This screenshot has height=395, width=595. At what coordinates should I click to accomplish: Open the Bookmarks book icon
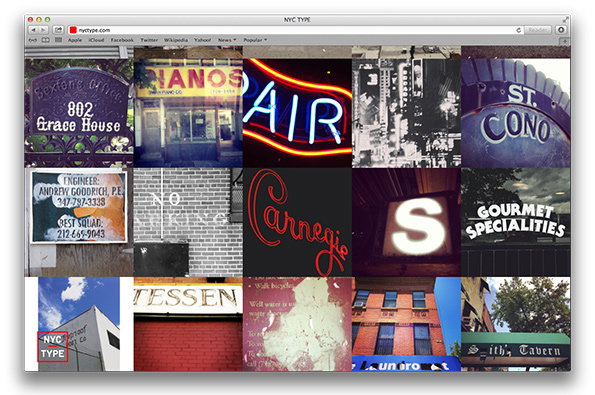46,40
